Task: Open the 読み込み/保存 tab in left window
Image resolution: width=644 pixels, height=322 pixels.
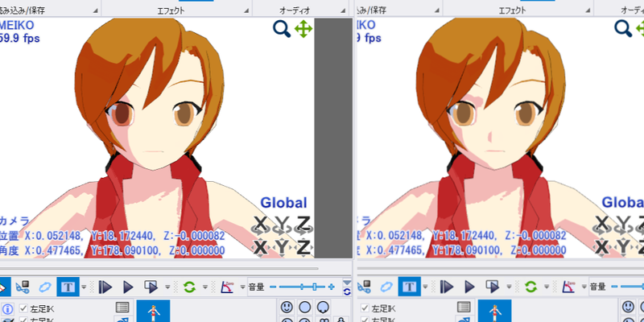Action: (23, 10)
